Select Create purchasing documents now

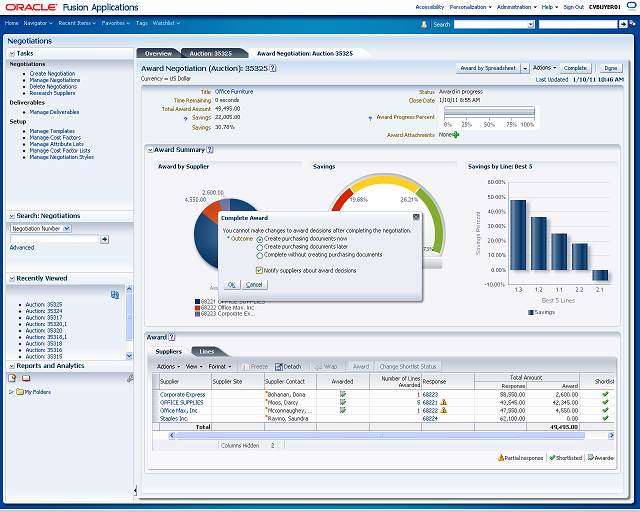260,240
